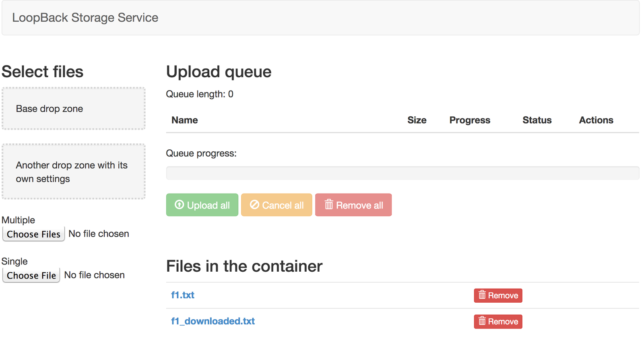Click the Files in the container heading
This screenshot has width=644, height=351.
pyautogui.click(x=244, y=266)
